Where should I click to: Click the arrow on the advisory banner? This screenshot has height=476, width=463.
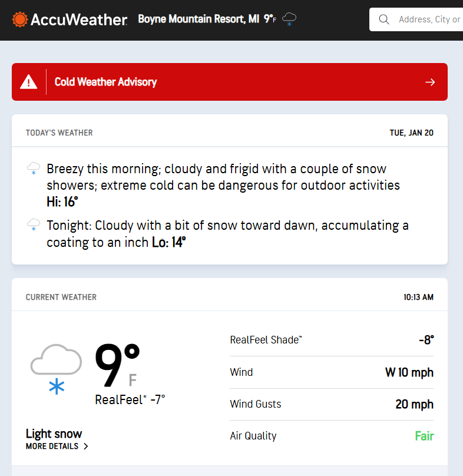(430, 82)
